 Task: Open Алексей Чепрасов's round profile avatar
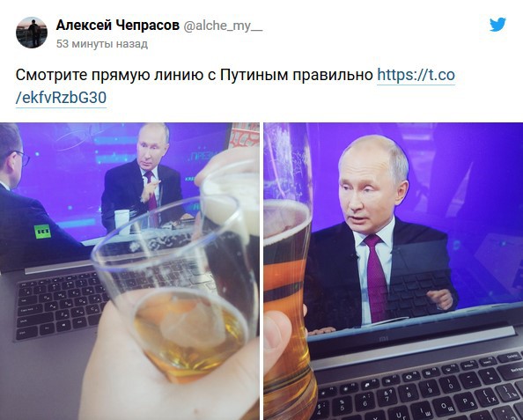coord(32,33)
